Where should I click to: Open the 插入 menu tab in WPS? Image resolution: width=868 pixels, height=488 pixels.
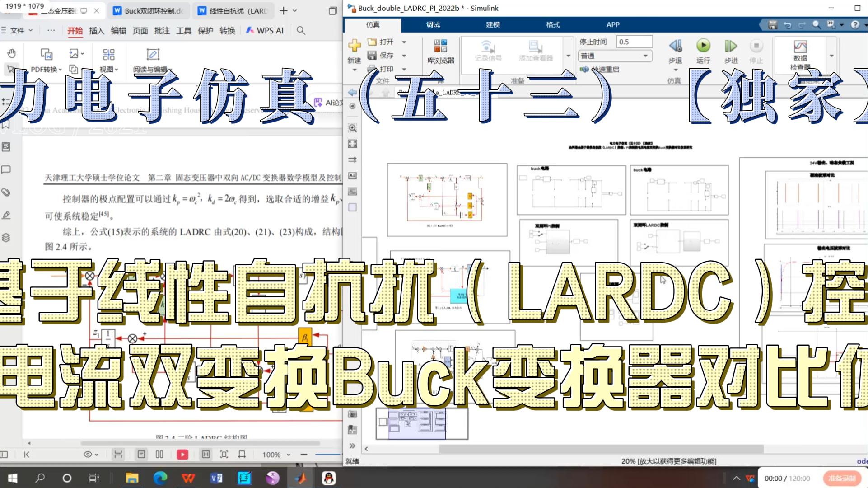(x=96, y=31)
